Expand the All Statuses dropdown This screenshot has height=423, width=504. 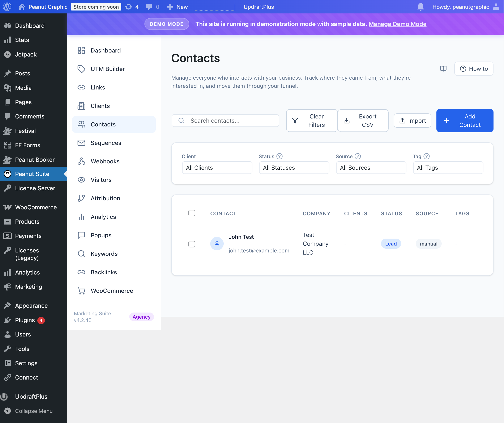click(x=294, y=168)
